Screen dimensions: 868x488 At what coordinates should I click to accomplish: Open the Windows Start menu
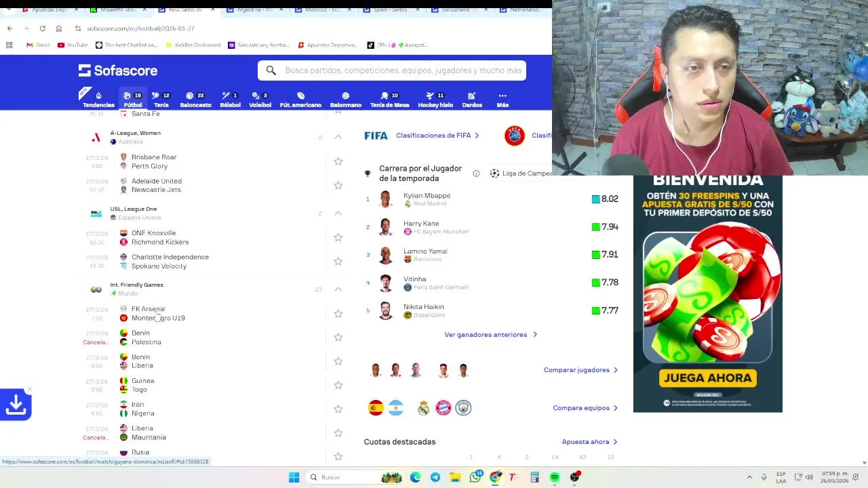click(x=294, y=477)
